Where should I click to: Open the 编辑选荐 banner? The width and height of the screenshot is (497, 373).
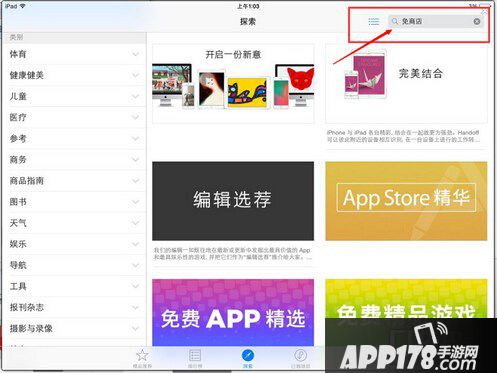click(x=233, y=201)
